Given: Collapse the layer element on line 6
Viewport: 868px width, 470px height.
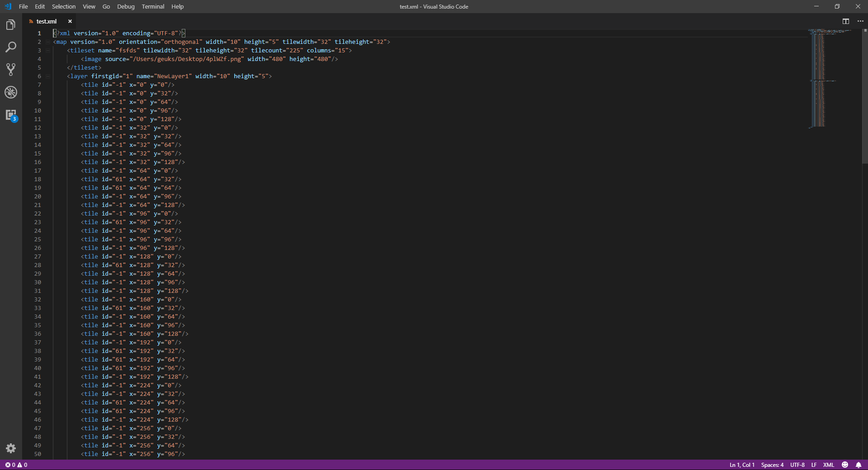Looking at the screenshot, I should pyautogui.click(x=48, y=76).
